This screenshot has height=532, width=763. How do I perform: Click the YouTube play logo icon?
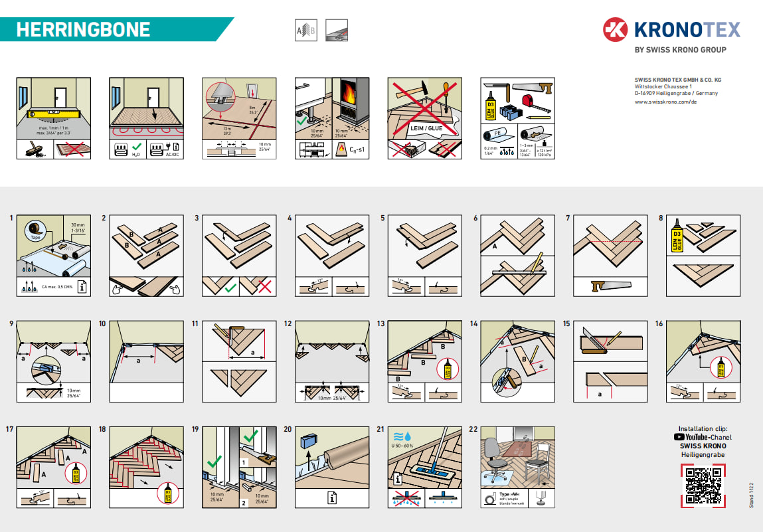679,437
